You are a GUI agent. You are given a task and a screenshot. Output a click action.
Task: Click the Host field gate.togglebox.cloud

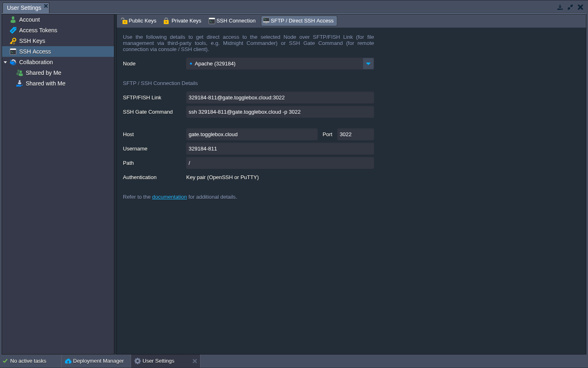tap(252, 135)
